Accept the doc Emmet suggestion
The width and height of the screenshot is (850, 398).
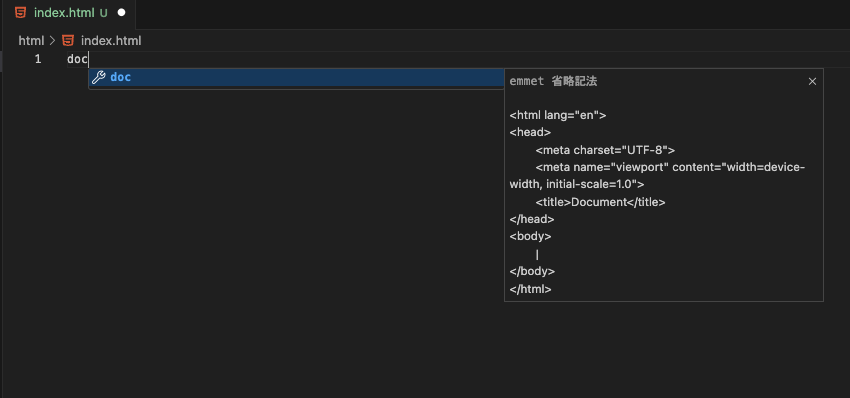click(x=297, y=78)
